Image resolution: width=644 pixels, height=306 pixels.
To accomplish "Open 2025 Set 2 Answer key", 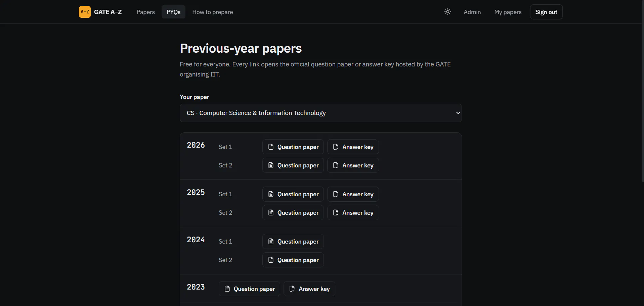I will (353, 213).
